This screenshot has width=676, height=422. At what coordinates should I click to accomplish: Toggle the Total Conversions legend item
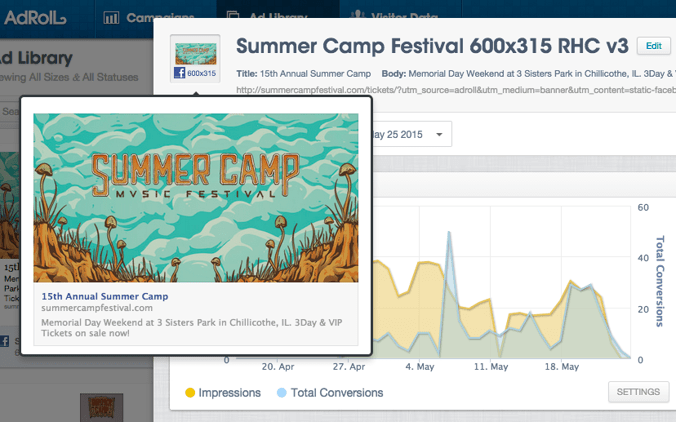tap(330, 393)
